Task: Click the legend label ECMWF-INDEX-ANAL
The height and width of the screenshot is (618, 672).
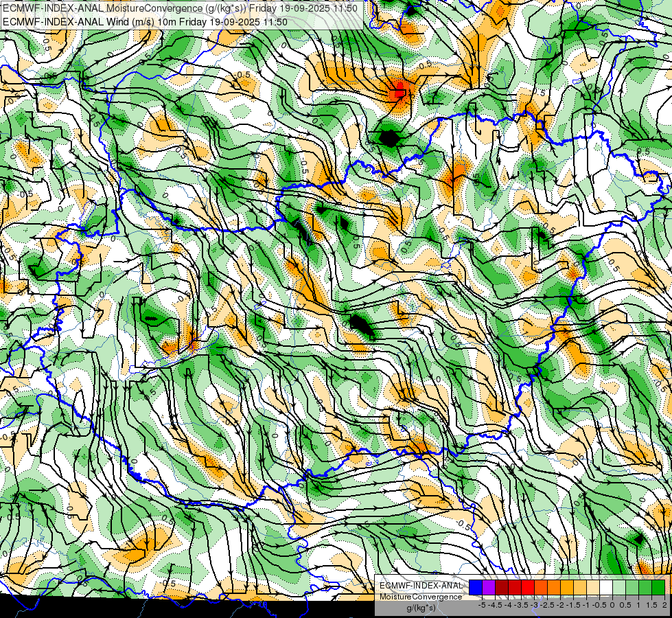Action: pos(421,586)
